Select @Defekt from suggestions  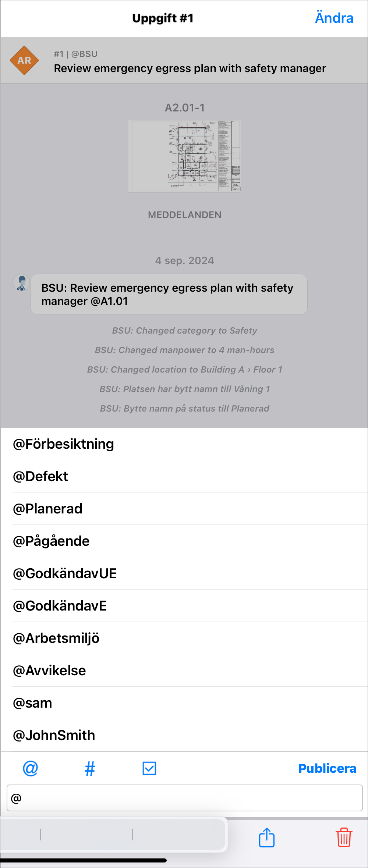(x=40, y=476)
